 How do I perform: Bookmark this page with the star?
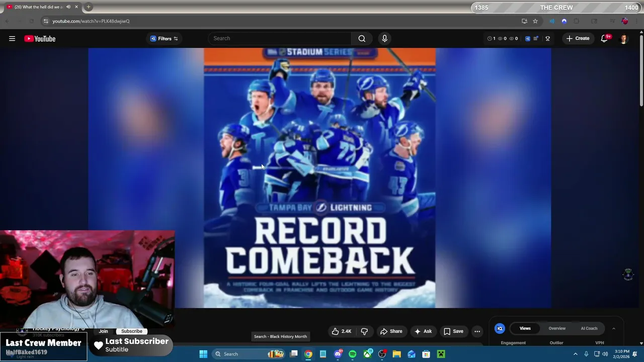pyautogui.click(x=535, y=21)
